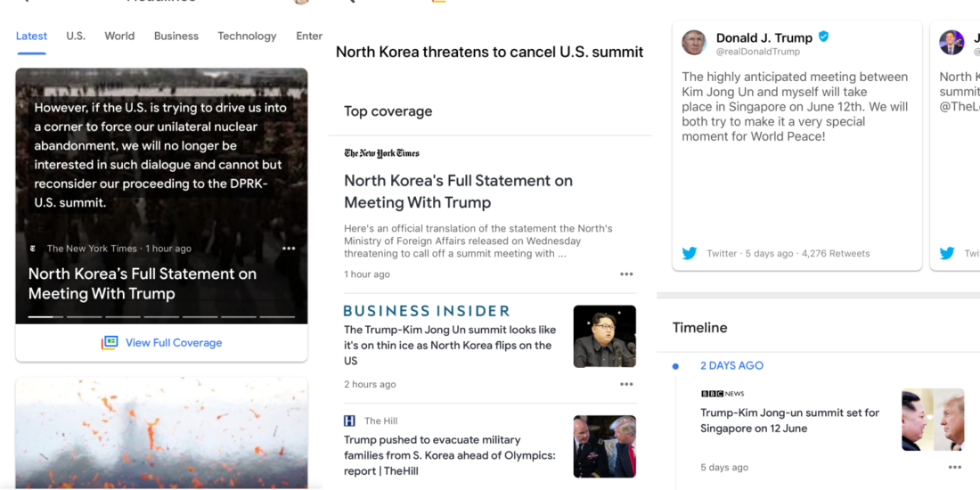Click the 'North Korea threatens to cancel U.S. summit' heading
Image resolution: width=980 pixels, height=490 pixels.
489,52
